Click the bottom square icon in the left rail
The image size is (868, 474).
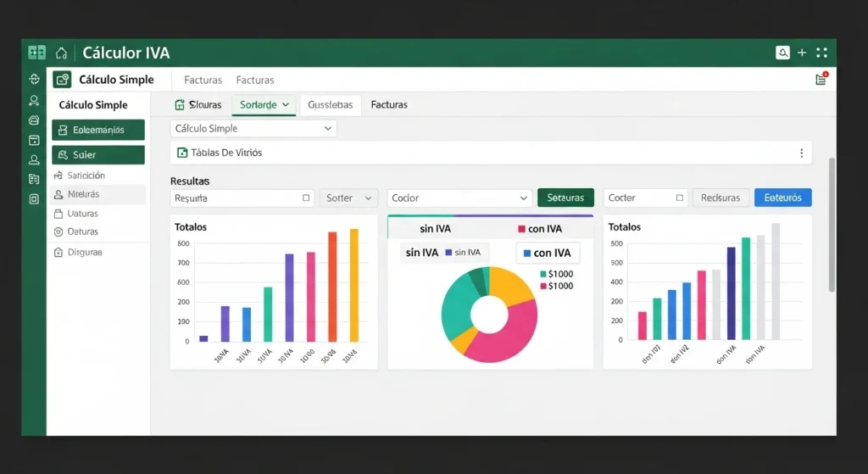coord(34,199)
